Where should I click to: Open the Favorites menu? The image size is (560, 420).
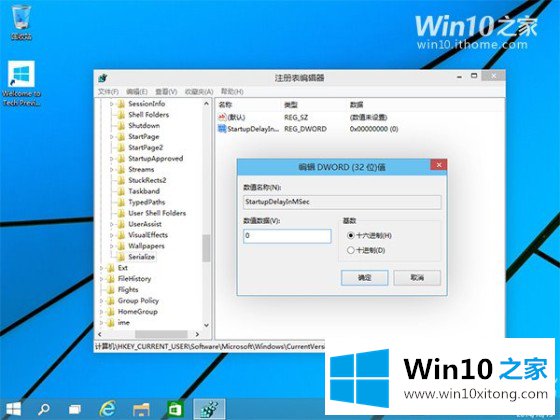(199, 92)
